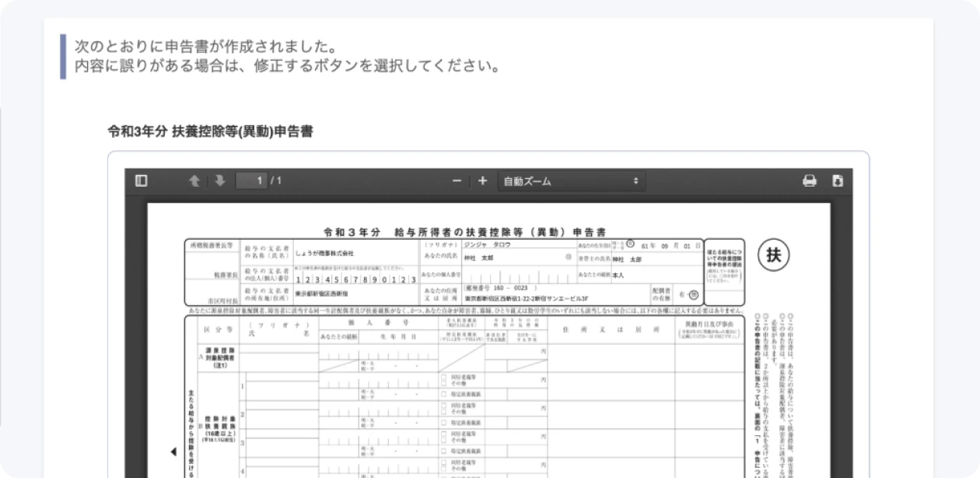
Task: Click the page number input field
Action: tap(251, 181)
